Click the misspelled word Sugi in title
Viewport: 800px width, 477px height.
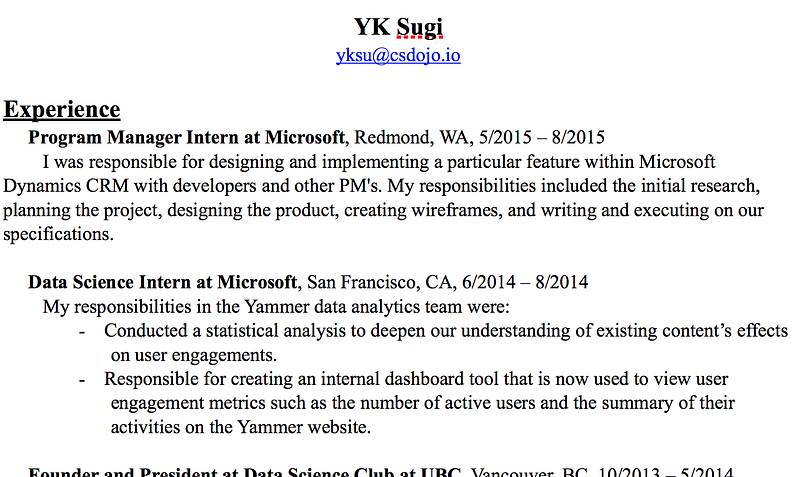(420, 27)
